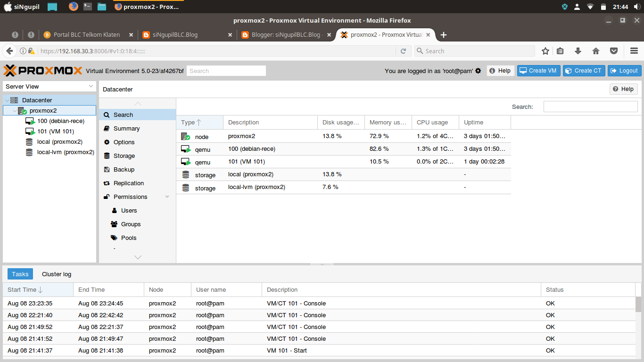This screenshot has height=362, width=644.
Task: Open the Summary menu item
Action: [x=137, y=128]
